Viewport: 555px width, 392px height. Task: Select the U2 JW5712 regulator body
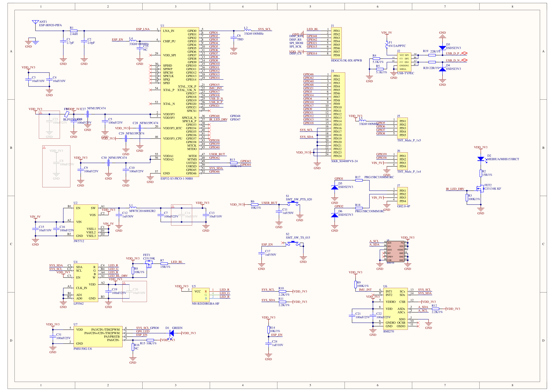coord(86,222)
